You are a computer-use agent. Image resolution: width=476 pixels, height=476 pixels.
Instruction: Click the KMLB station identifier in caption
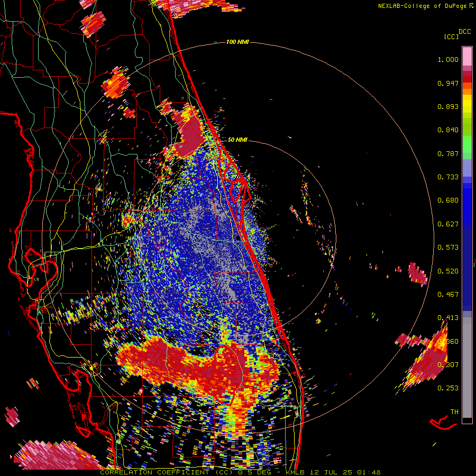click(295, 472)
